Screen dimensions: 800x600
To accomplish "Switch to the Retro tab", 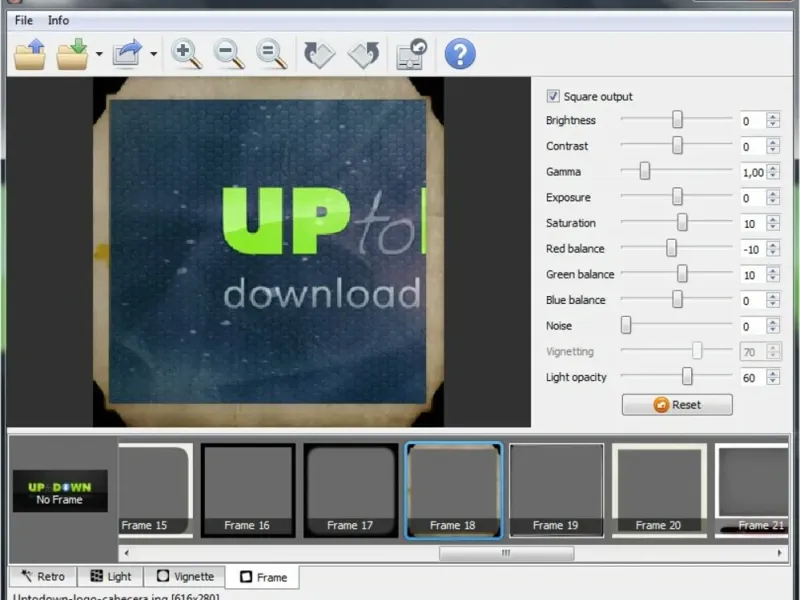I will [x=42, y=577].
